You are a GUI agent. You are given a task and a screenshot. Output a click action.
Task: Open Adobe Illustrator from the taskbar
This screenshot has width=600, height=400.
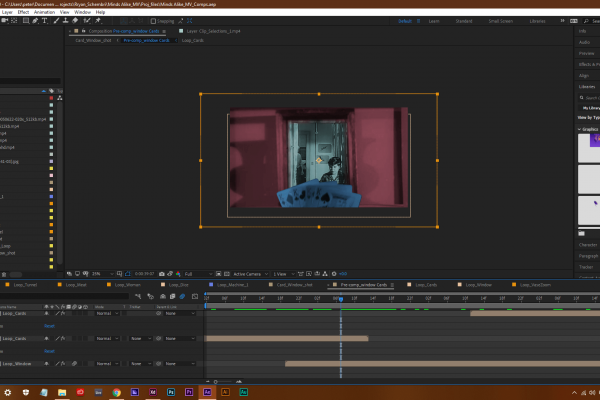tap(225, 392)
